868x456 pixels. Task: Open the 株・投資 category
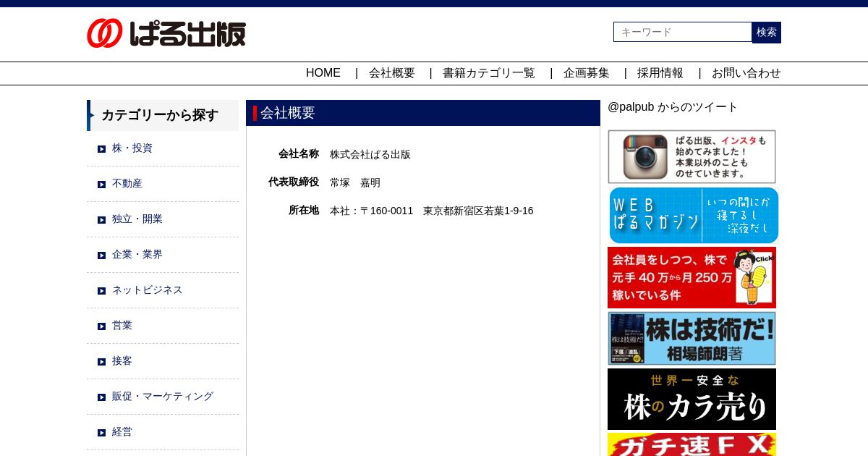tap(132, 148)
